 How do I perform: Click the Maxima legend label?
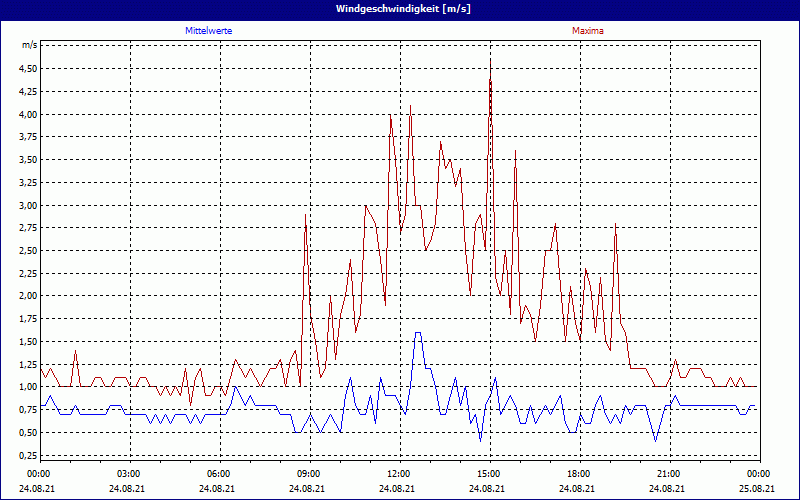click(x=588, y=31)
